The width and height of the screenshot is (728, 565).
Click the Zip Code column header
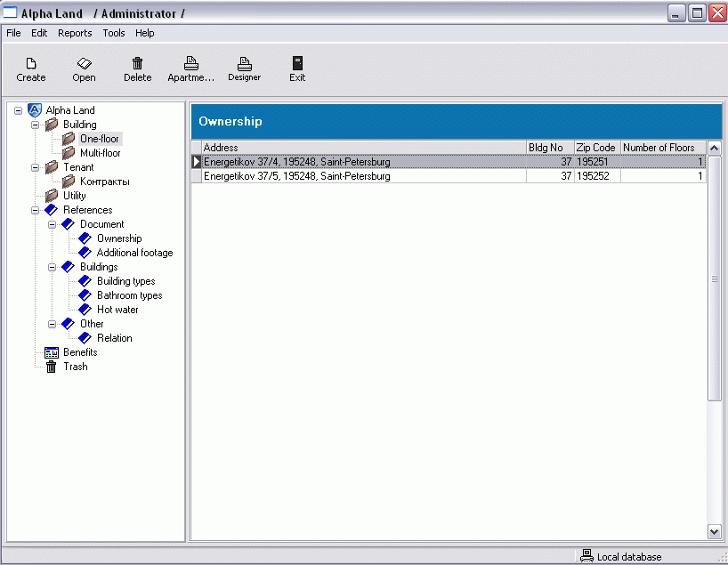pyautogui.click(x=596, y=147)
